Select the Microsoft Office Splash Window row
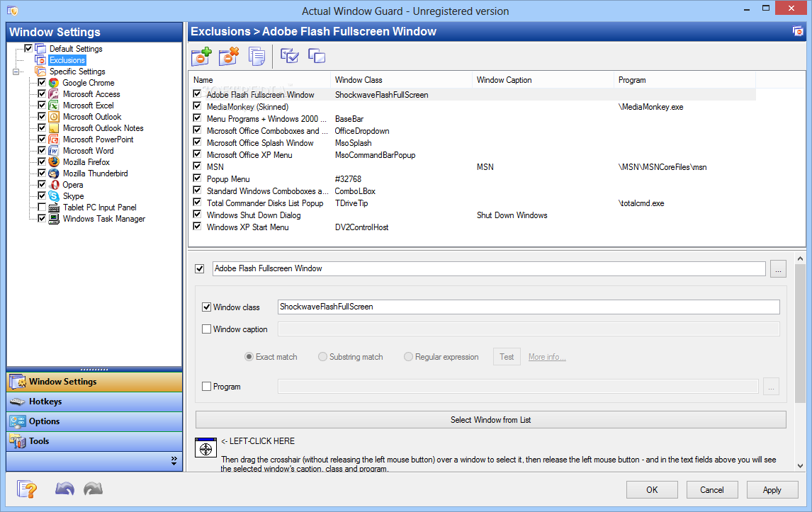Viewport: 812px width, 512px height. pyautogui.click(x=472, y=143)
